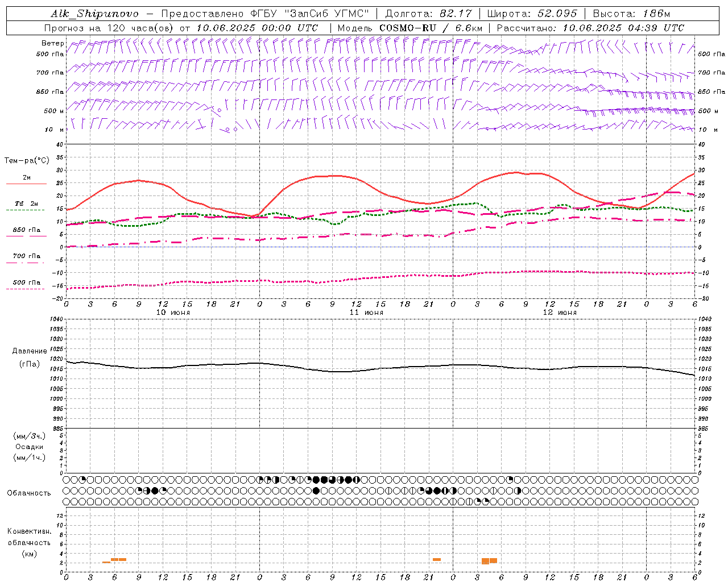Click the '11 июня' date label
Image resolution: width=728 pixels, height=582 pixels.
pyautogui.click(x=366, y=313)
